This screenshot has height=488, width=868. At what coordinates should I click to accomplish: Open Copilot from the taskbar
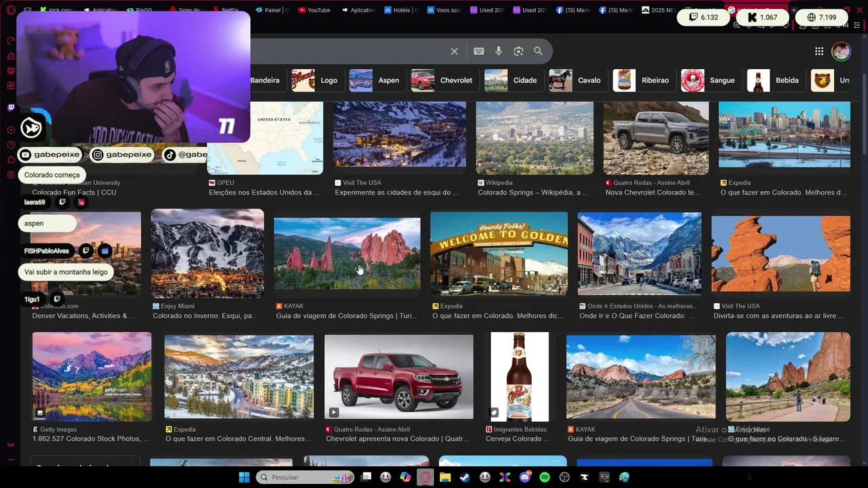click(406, 477)
